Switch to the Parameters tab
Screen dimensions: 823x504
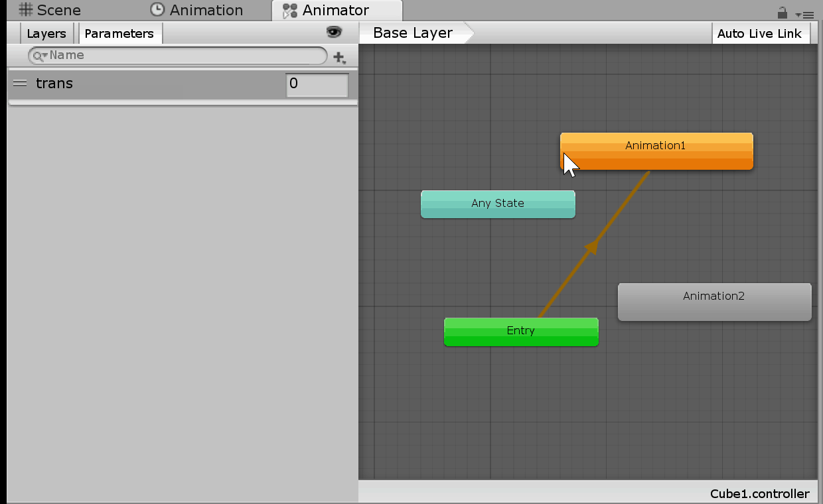click(119, 32)
